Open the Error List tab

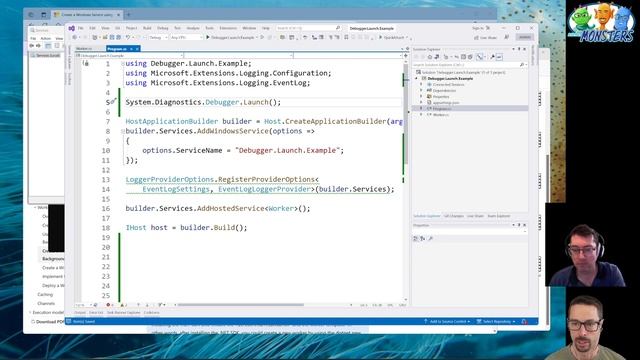point(96,313)
